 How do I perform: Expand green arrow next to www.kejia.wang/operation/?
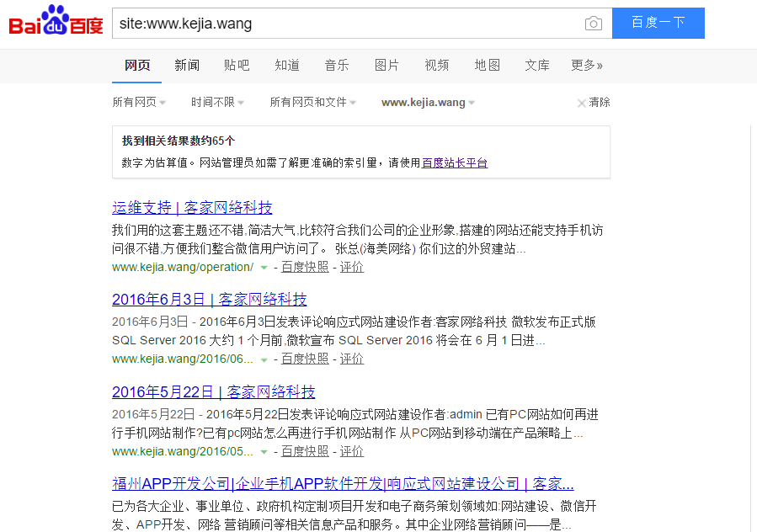click(264, 267)
